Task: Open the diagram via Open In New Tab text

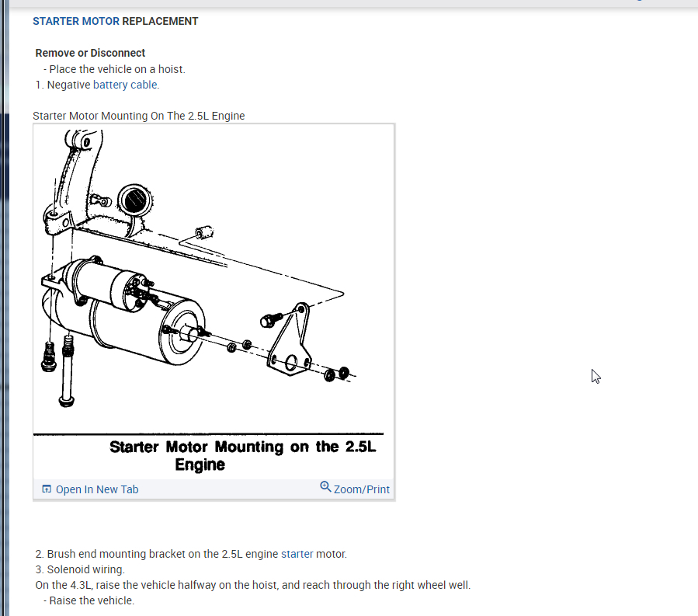Action: click(97, 489)
